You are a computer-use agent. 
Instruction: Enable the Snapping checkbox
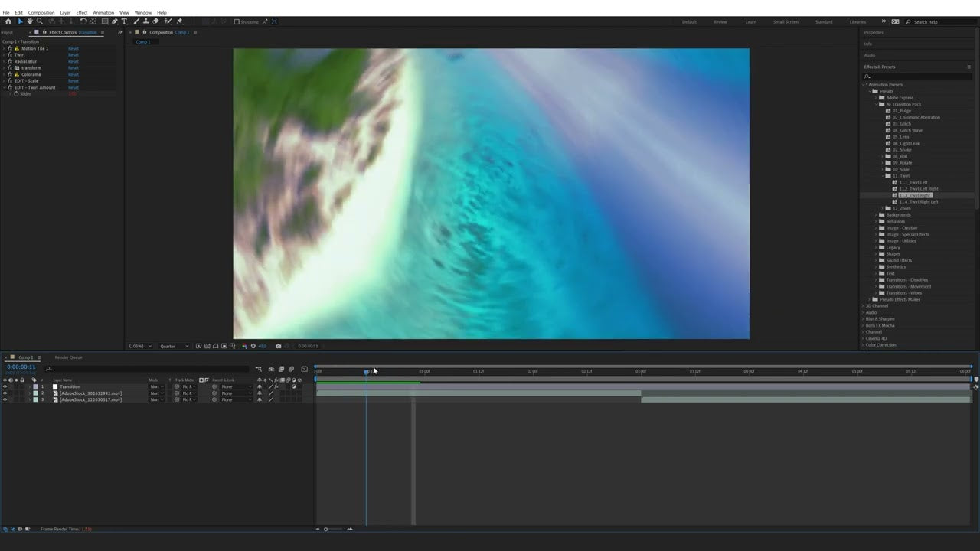point(238,21)
